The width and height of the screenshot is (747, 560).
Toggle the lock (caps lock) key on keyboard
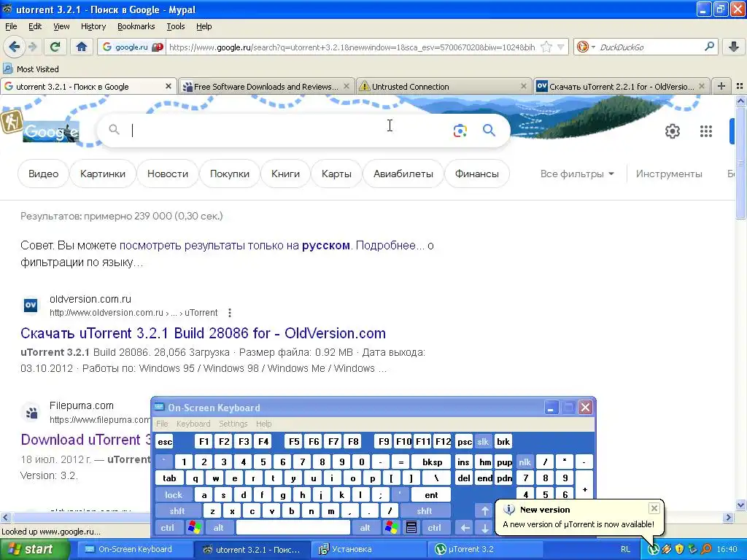[x=174, y=495]
